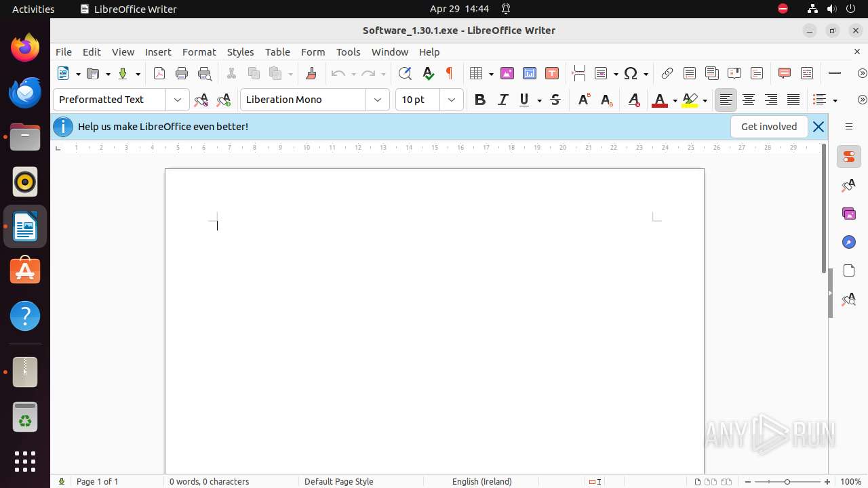
Task: Open the Styles menu
Action: point(240,52)
